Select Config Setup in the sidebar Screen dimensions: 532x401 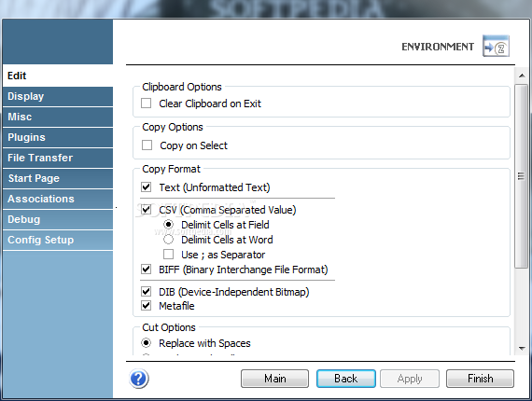(58, 240)
